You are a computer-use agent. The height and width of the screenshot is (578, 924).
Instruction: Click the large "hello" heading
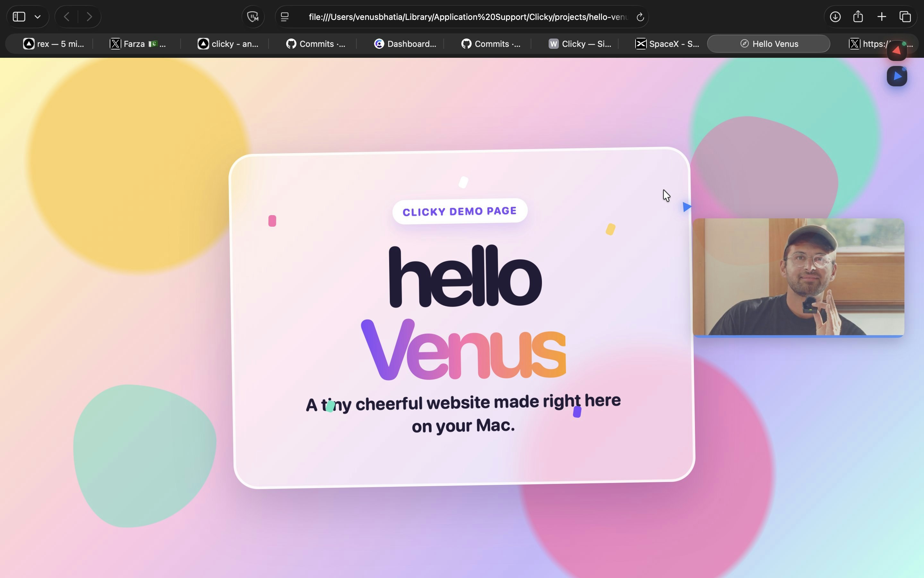pyautogui.click(x=465, y=276)
